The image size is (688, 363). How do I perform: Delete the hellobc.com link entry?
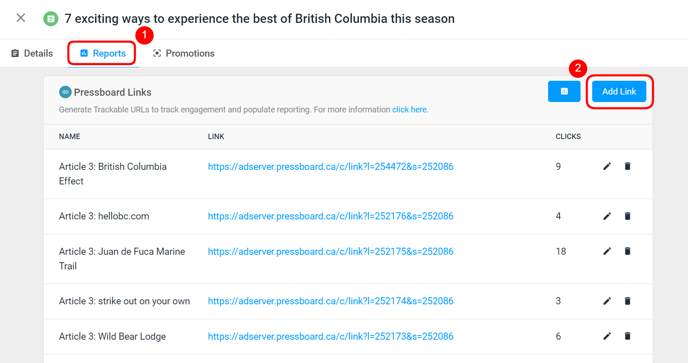pyautogui.click(x=627, y=216)
